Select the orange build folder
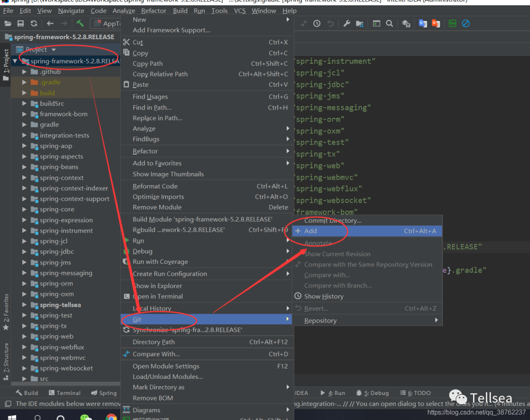This screenshot has height=420, width=530. pyautogui.click(x=47, y=93)
